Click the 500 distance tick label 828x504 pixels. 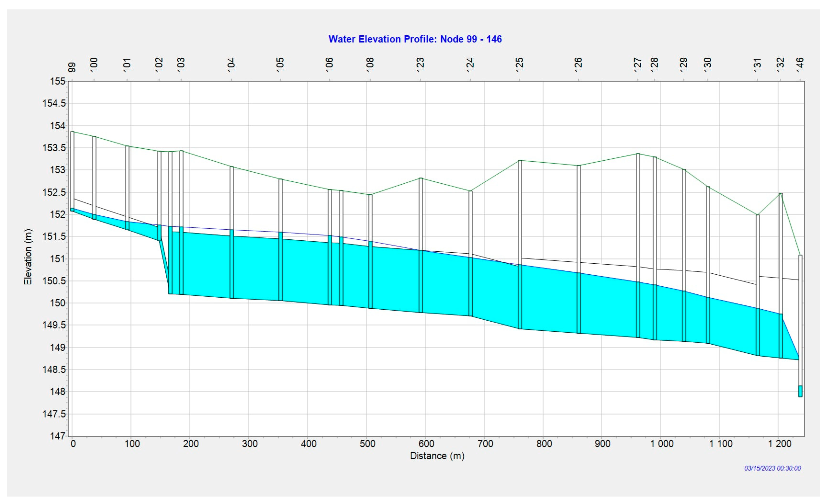point(367,444)
